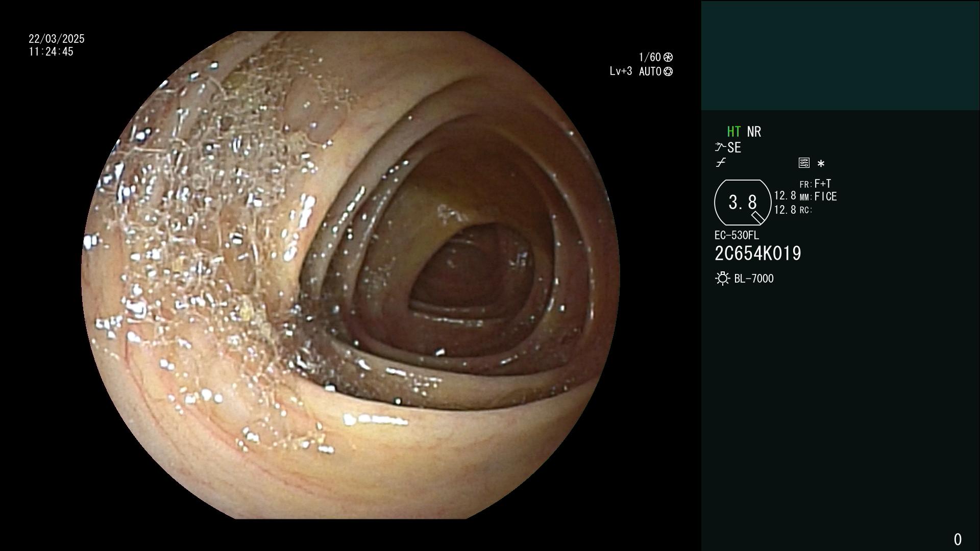Click the BL-7000 light source label

point(754,279)
